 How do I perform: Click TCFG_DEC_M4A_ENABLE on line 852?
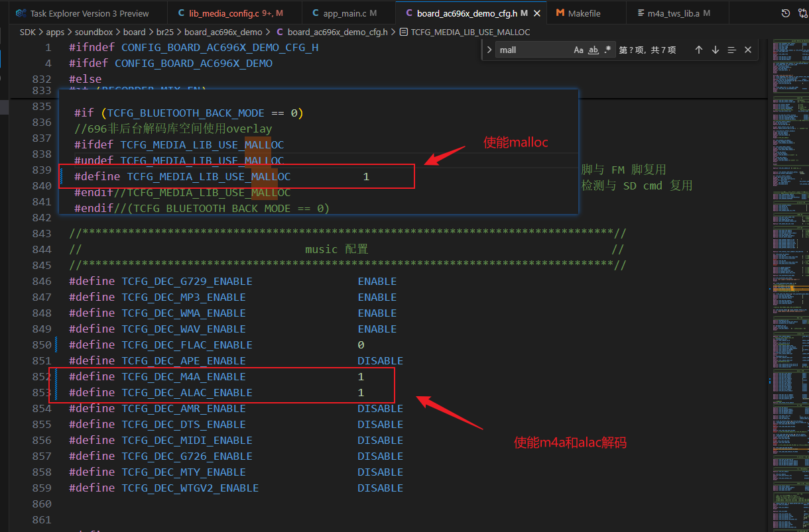tap(184, 376)
